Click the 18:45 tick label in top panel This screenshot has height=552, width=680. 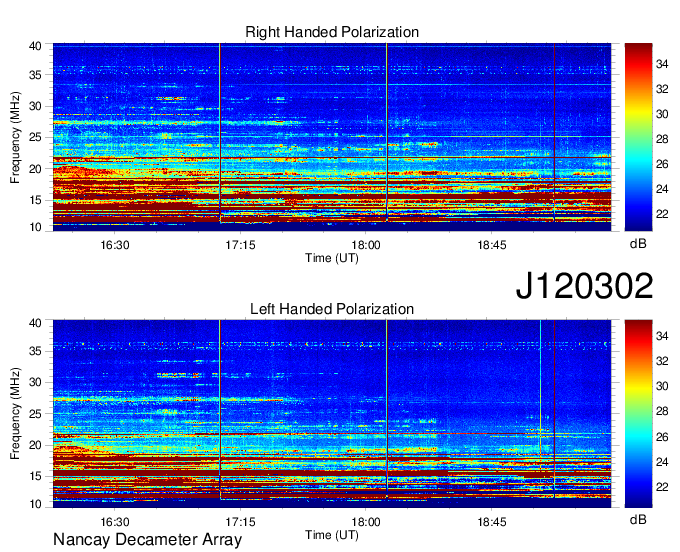point(492,245)
